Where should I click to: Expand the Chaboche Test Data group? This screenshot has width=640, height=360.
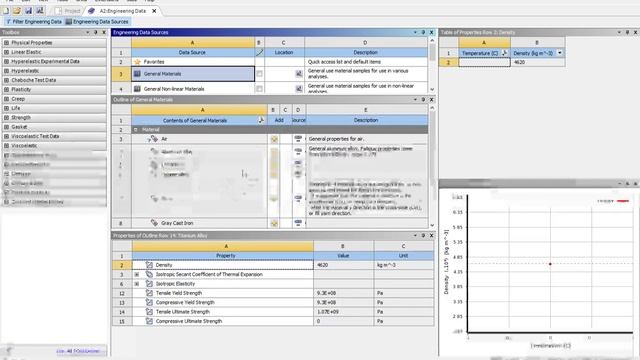pos(7,80)
